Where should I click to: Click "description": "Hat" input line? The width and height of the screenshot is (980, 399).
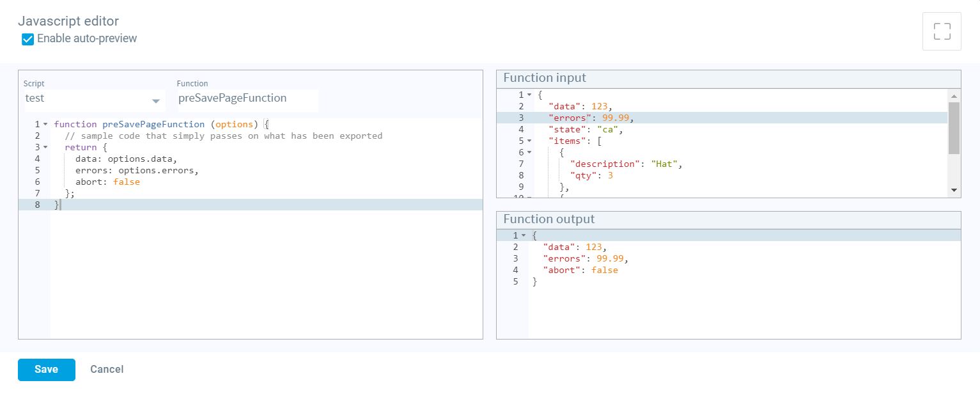[x=626, y=164]
